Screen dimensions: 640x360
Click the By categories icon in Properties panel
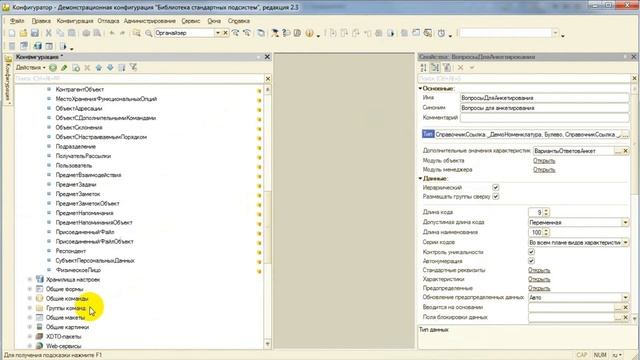(x=435, y=67)
